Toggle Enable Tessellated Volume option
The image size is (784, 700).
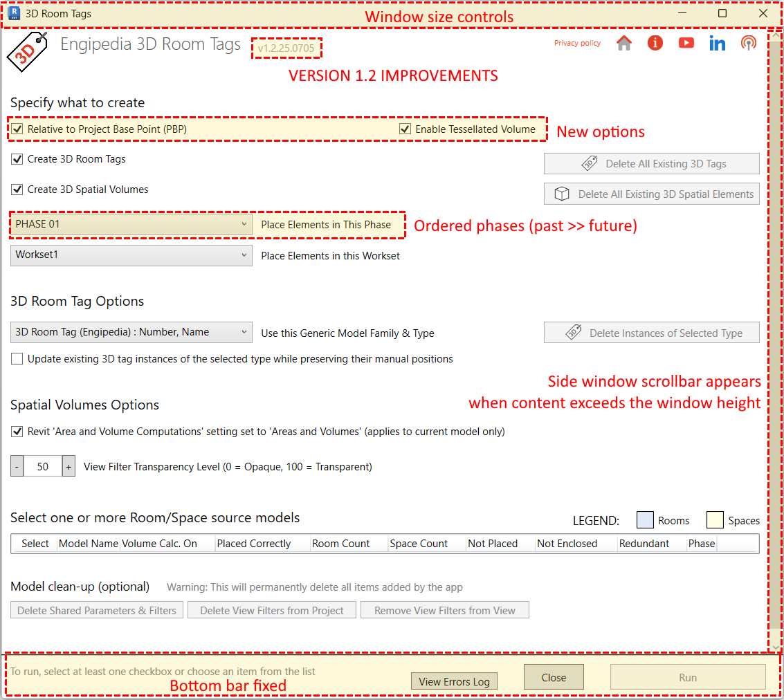[405, 129]
